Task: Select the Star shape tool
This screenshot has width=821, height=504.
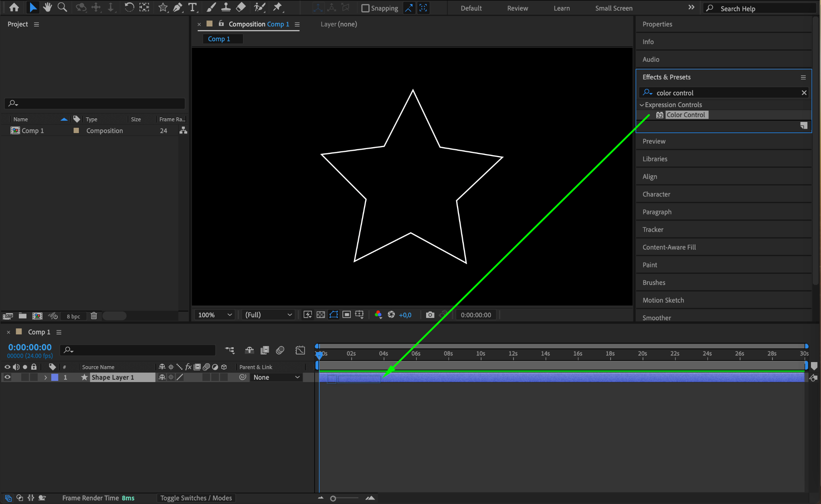Action: pos(163,7)
